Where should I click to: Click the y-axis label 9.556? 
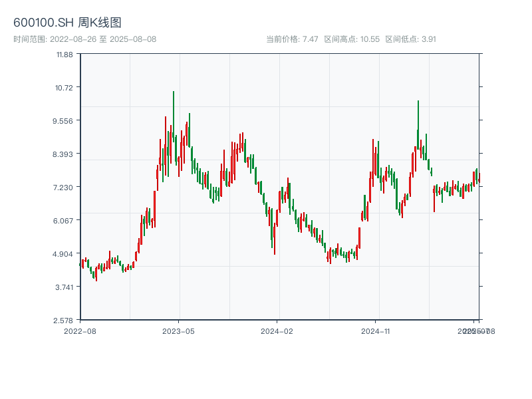(x=63, y=121)
